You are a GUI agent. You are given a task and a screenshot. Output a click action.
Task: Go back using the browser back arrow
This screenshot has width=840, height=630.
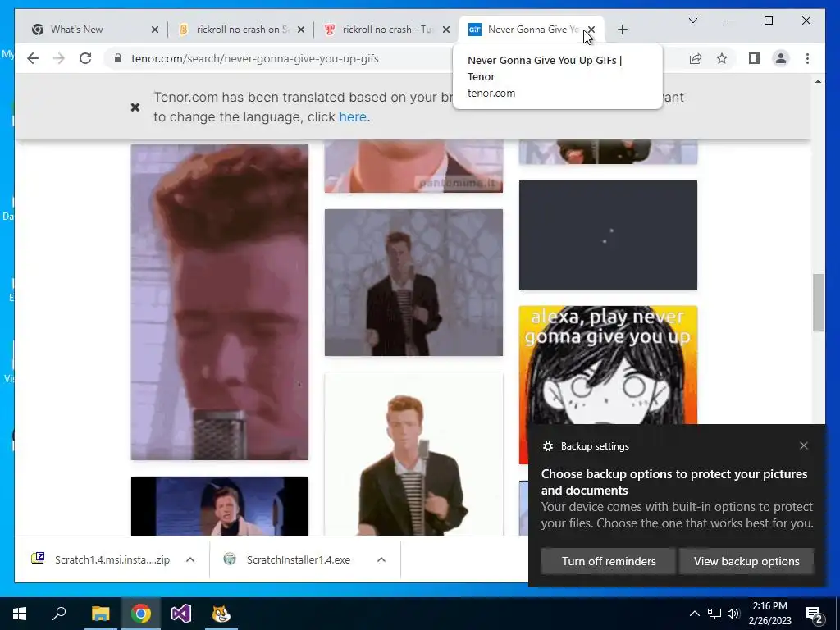[x=33, y=58]
